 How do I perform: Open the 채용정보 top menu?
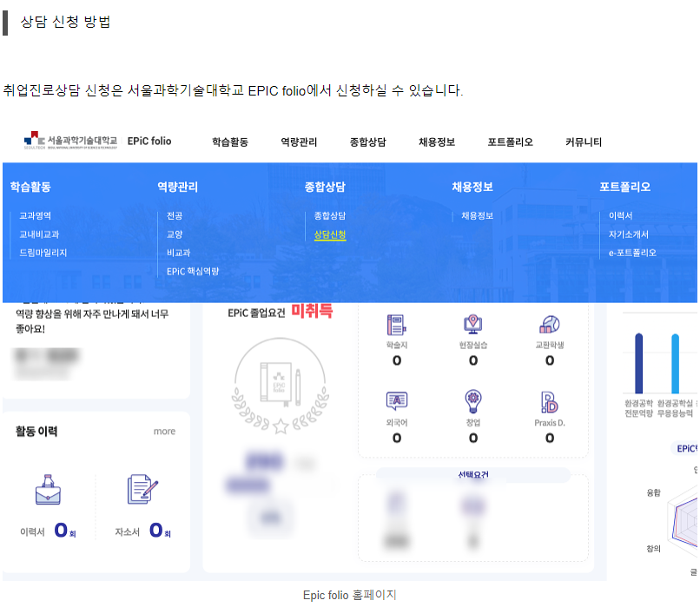[437, 142]
